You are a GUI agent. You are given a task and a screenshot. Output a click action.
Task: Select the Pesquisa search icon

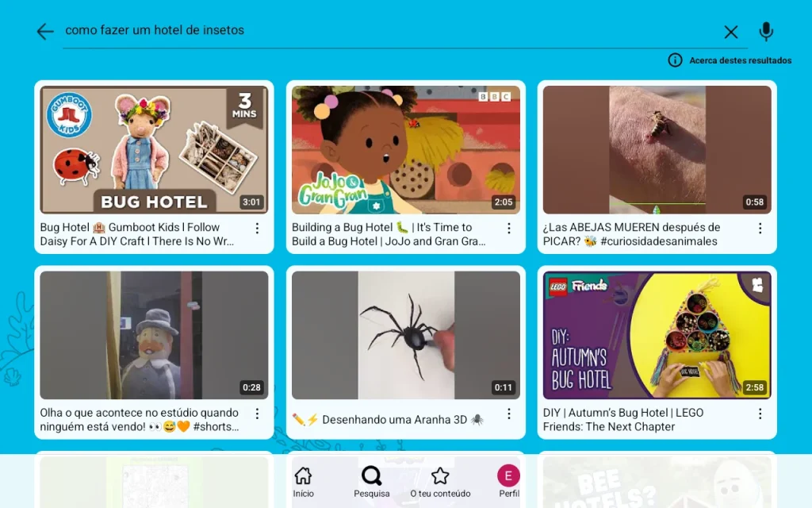[371, 482]
